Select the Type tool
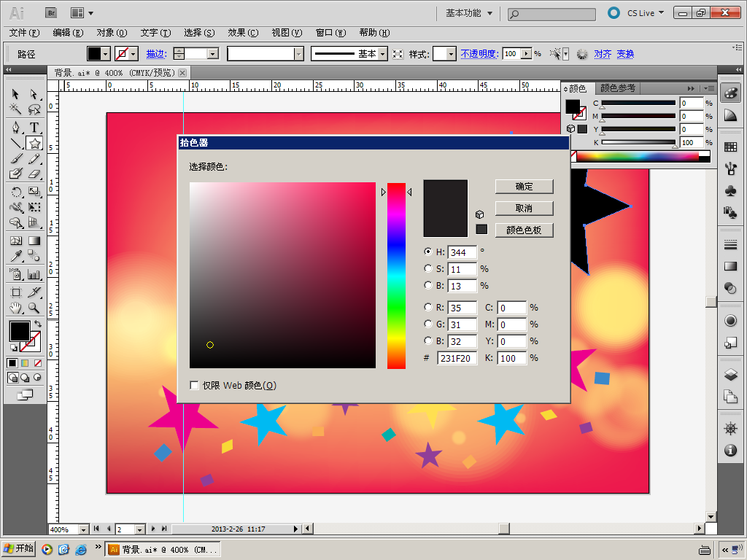The width and height of the screenshot is (747, 560). coord(34,128)
